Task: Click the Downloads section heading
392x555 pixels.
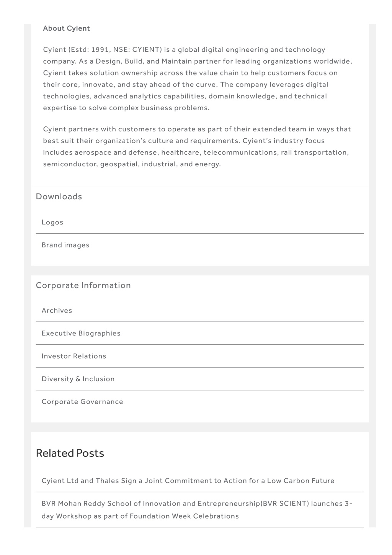Action: coord(59,196)
